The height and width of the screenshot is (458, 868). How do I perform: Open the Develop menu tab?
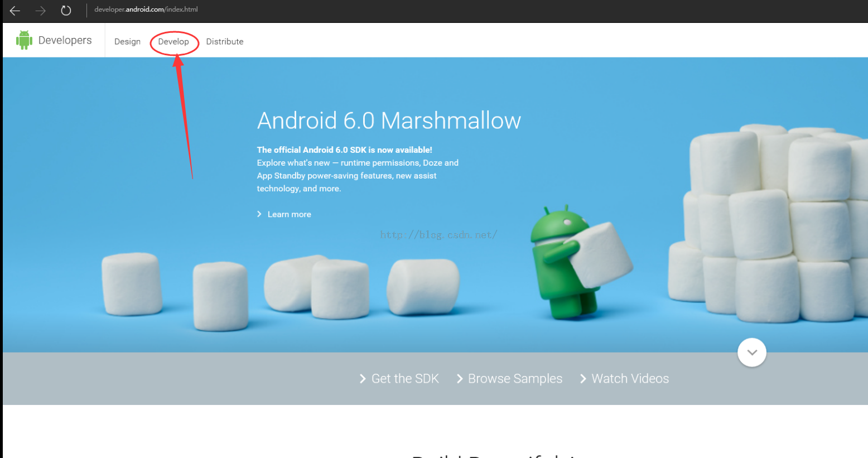pos(173,42)
